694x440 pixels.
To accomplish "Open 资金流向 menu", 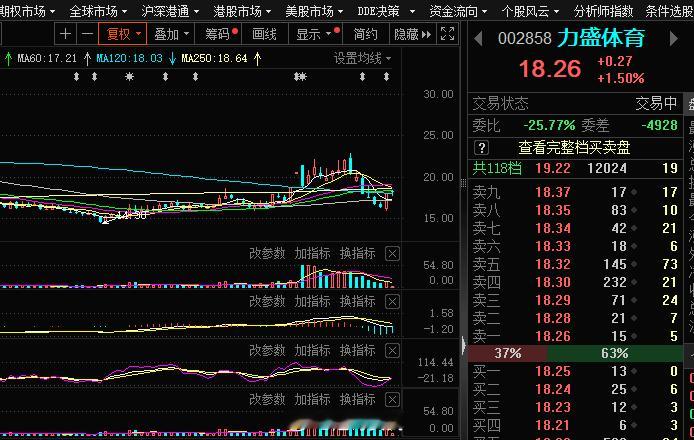I will [458, 11].
